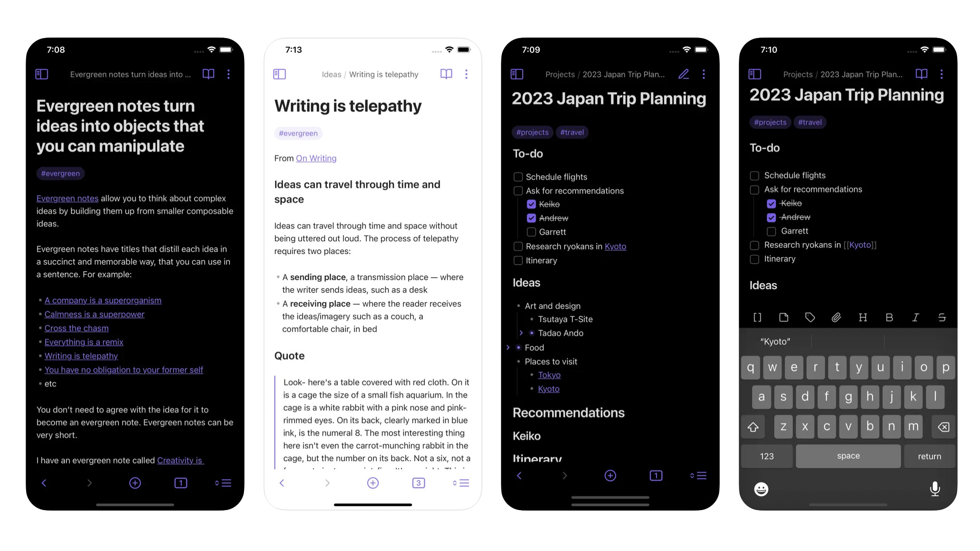Click the bold formatting icon in toolbar
Screen dimensions: 980x551
pyautogui.click(x=889, y=317)
